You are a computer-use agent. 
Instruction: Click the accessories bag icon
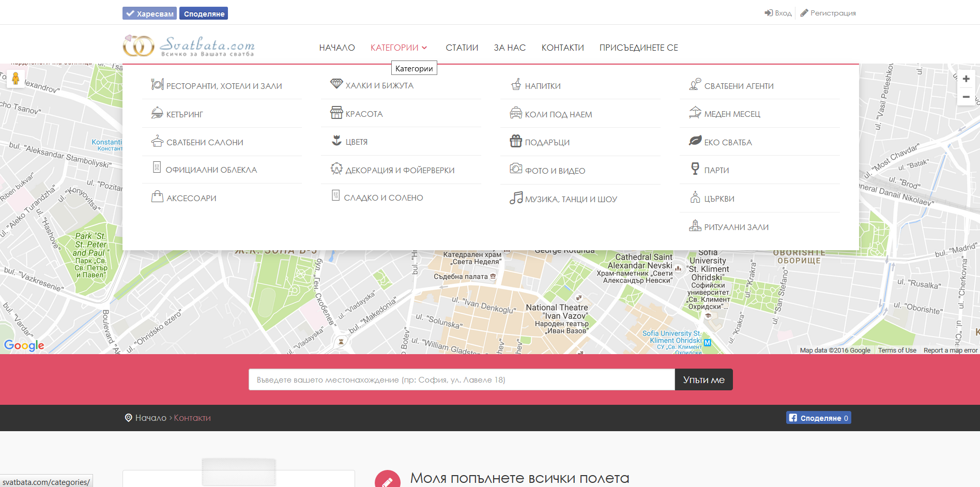157,196
